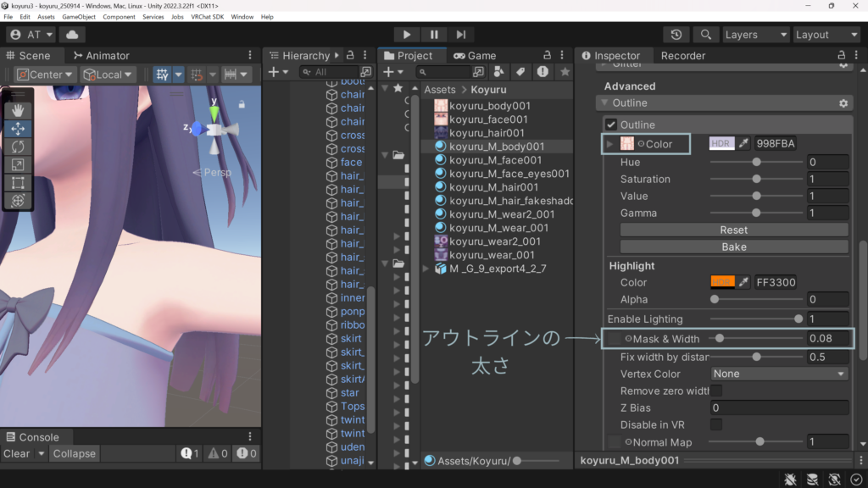Open the Layers dropdown
Image resolution: width=868 pixels, height=488 pixels.
tap(755, 34)
